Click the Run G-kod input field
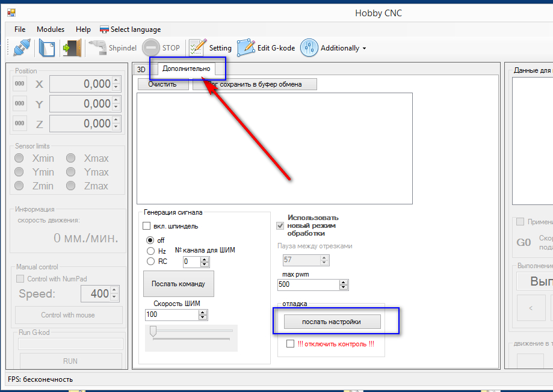553x392 pixels. click(x=70, y=344)
